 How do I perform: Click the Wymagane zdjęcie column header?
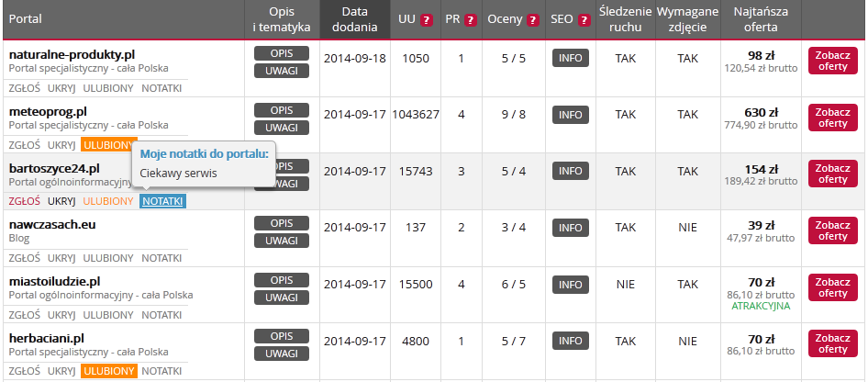pyautogui.click(x=688, y=19)
